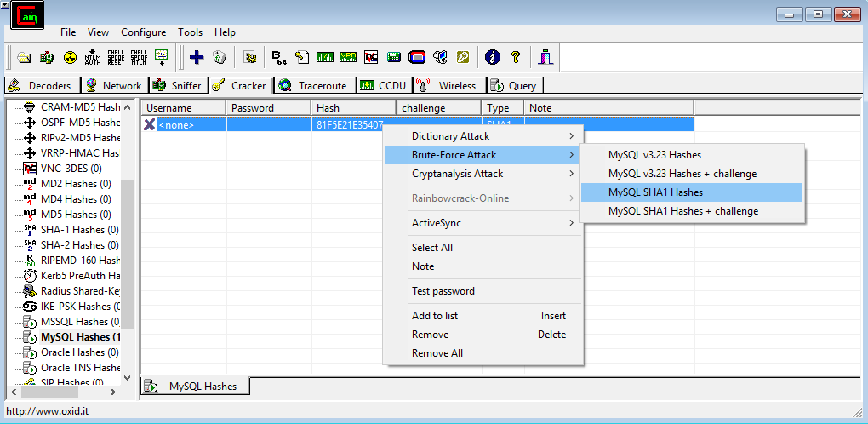Image resolution: width=868 pixels, height=424 pixels.
Task: Open the Base64 decoder (B64) icon
Action: tap(279, 57)
